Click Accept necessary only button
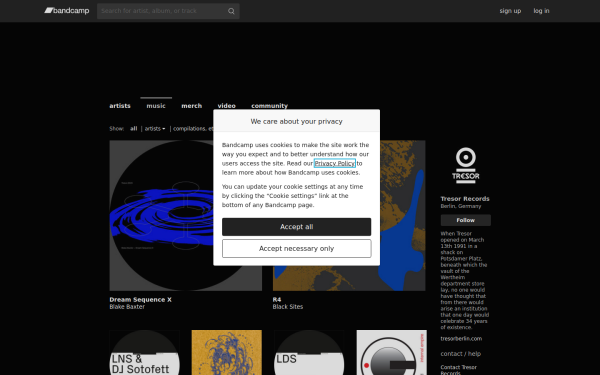600x375 pixels. point(297,249)
